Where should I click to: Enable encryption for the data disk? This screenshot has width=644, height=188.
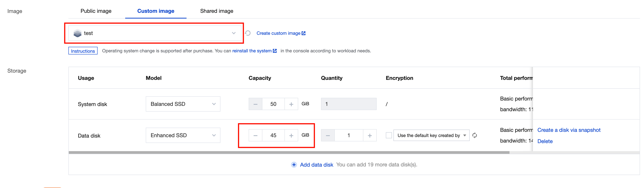point(389,135)
